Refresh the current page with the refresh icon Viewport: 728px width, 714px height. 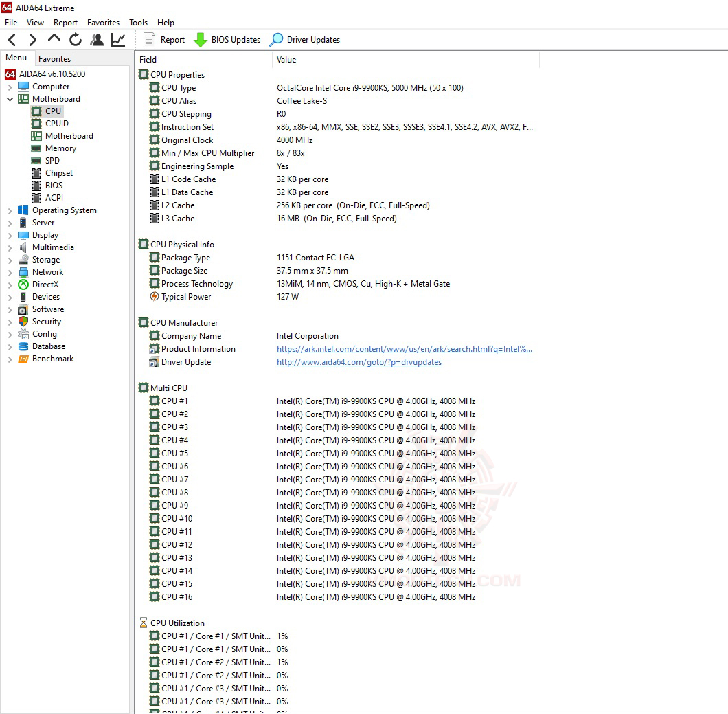76,40
